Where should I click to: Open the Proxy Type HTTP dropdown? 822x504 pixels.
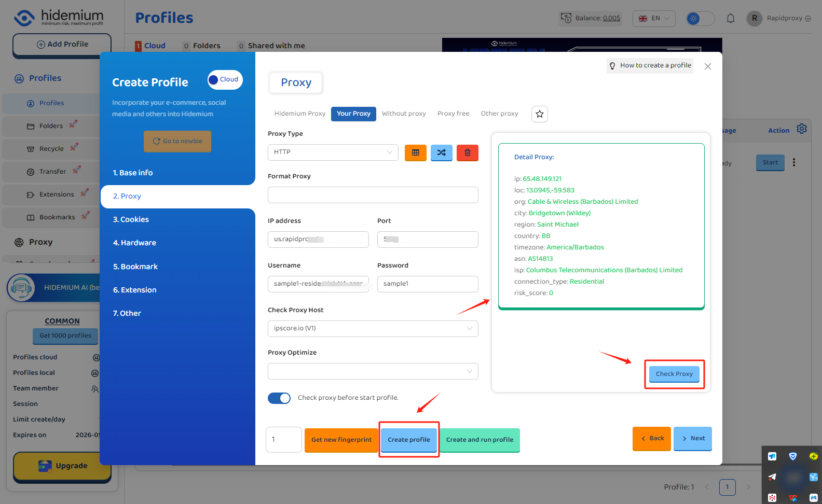pyautogui.click(x=333, y=152)
